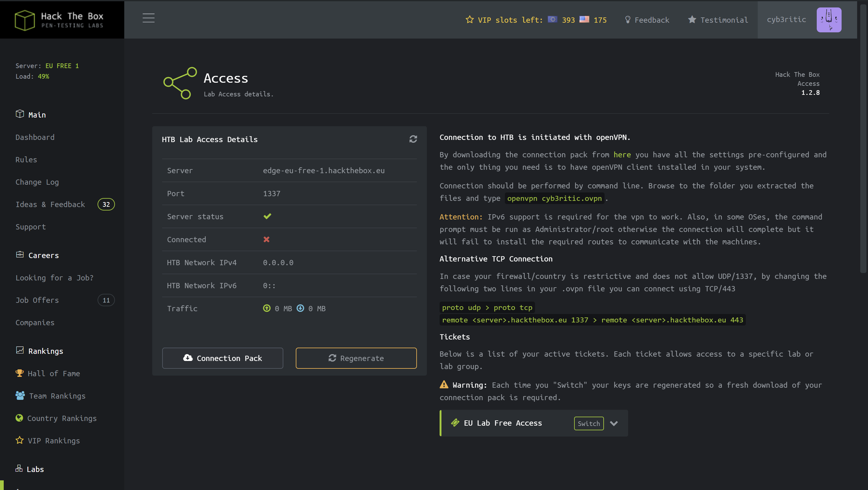The height and width of the screenshot is (490, 868).
Task: Click the remote server 443 code line
Action: 592,320
